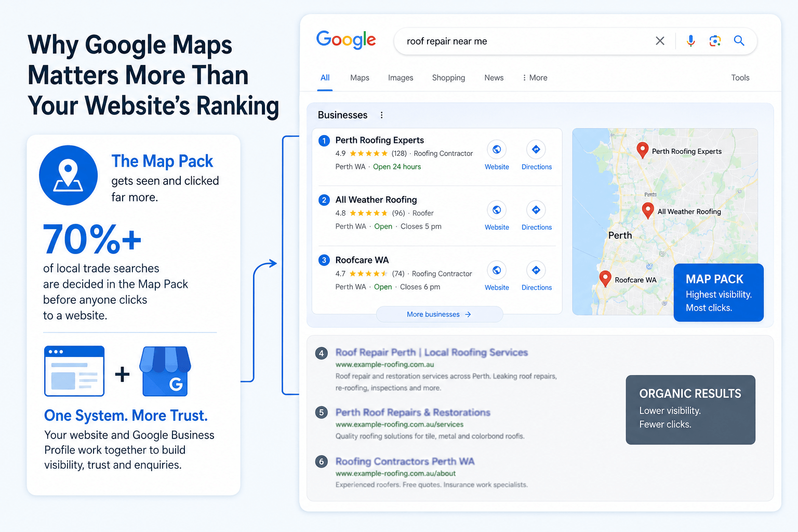Image resolution: width=798 pixels, height=532 pixels.
Task: Click the More businesses button
Action: (x=440, y=314)
